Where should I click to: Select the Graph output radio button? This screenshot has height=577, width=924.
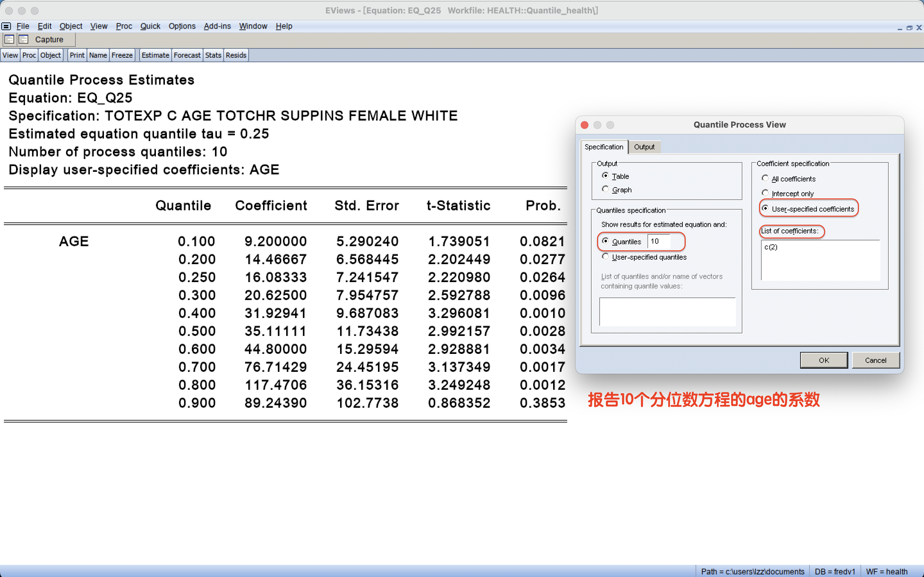605,189
